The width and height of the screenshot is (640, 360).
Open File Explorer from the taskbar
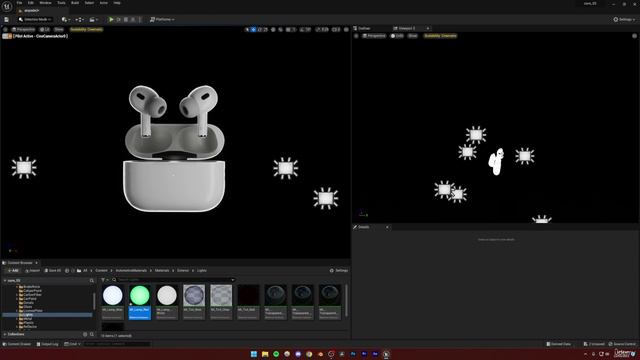coord(265,354)
